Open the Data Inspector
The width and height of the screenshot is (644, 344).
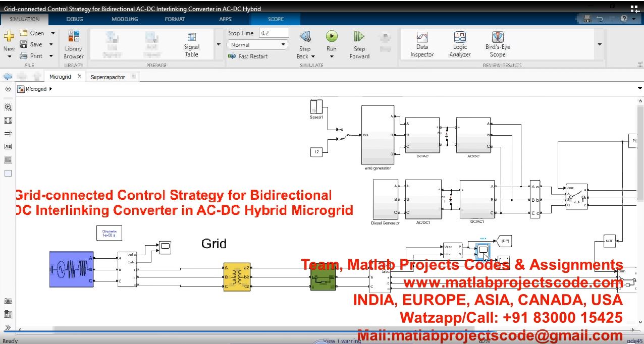click(422, 44)
